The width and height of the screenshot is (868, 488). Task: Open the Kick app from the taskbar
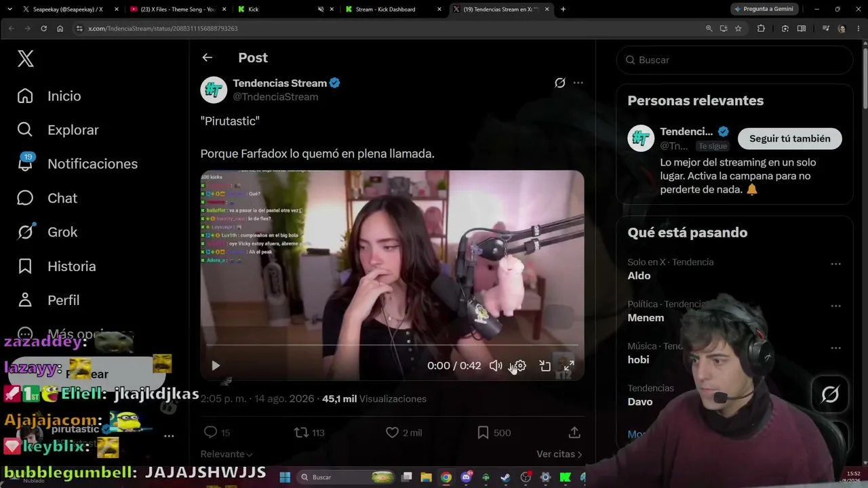pyautogui.click(x=565, y=477)
